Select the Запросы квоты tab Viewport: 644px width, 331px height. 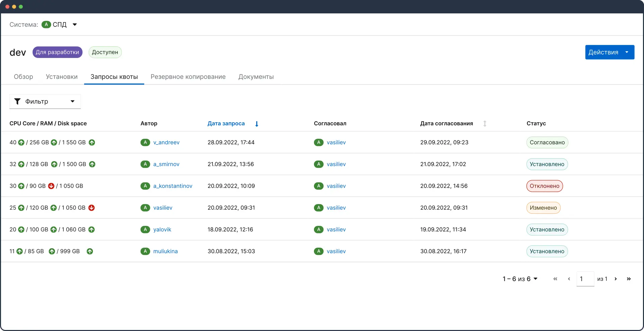tap(114, 77)
